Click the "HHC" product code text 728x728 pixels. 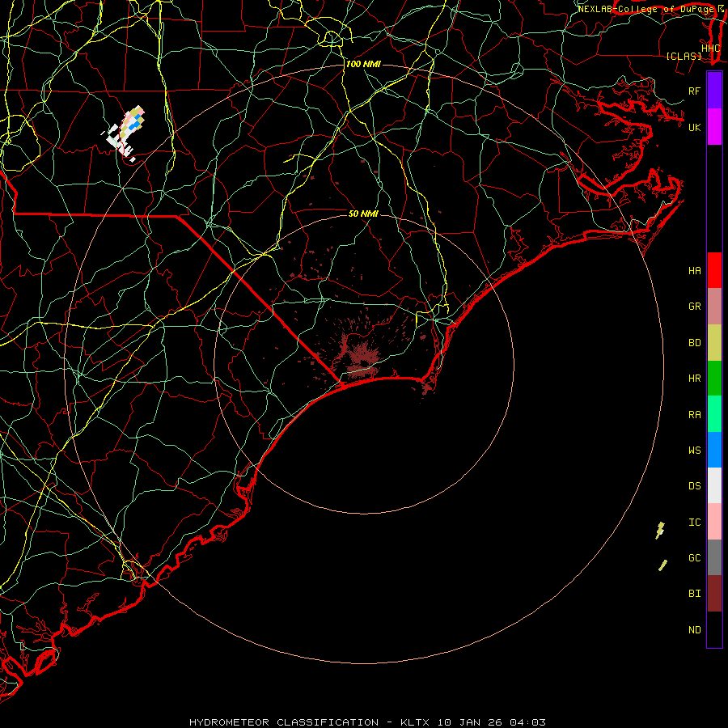point(710,49)
